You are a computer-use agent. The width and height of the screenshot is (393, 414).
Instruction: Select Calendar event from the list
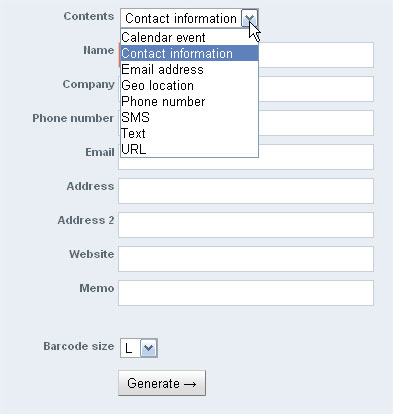pyautogui.click(x=189, y=37)
